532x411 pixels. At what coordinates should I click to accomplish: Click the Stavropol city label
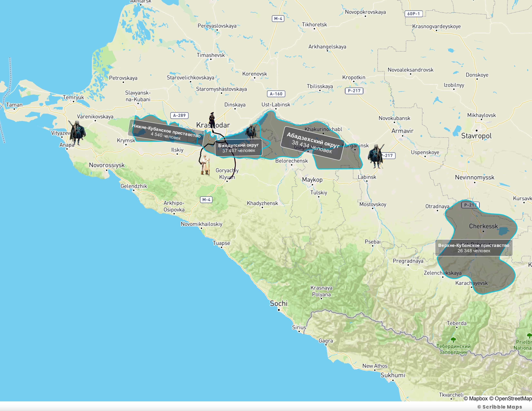[x=476, y=136]
